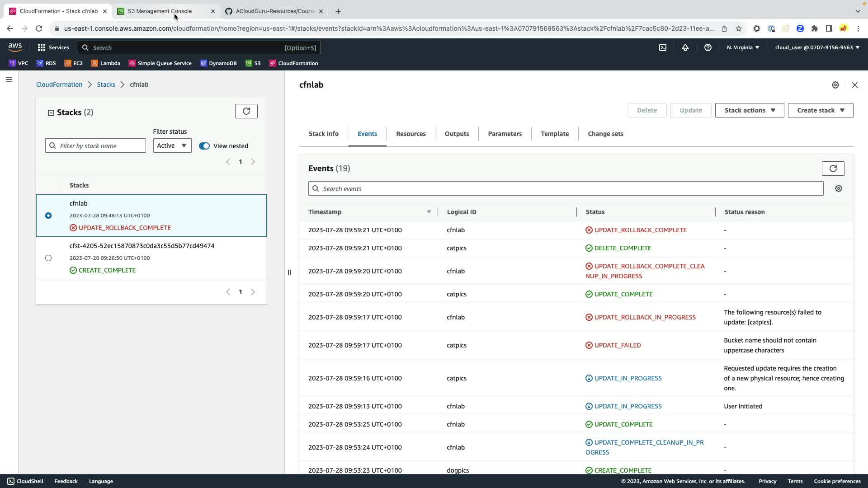This screenshot has width=868, height=488.
Task: Select the cfnlab stack radio button
Action: 48,216
